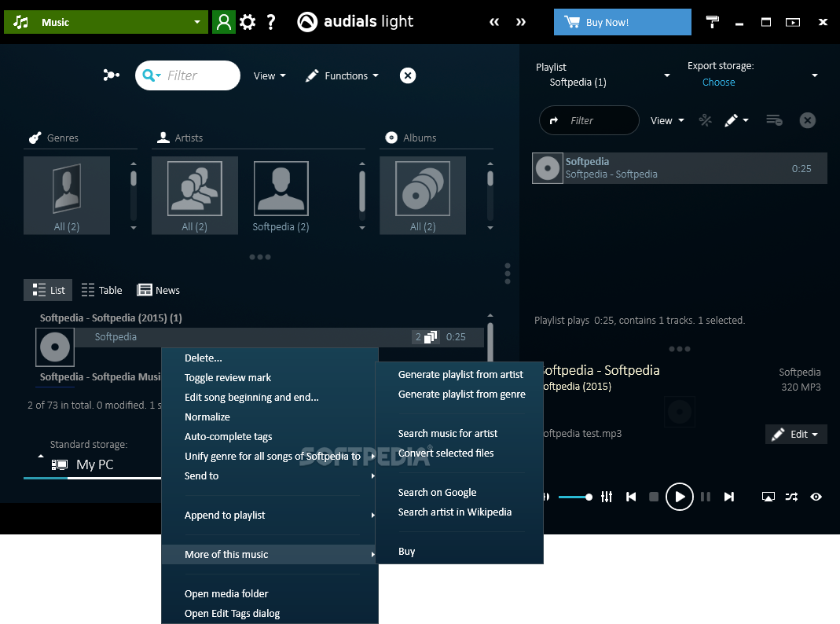Click the paint roller skin icon
Viewport: 840px width, 624px height.
tap(712, 22)
